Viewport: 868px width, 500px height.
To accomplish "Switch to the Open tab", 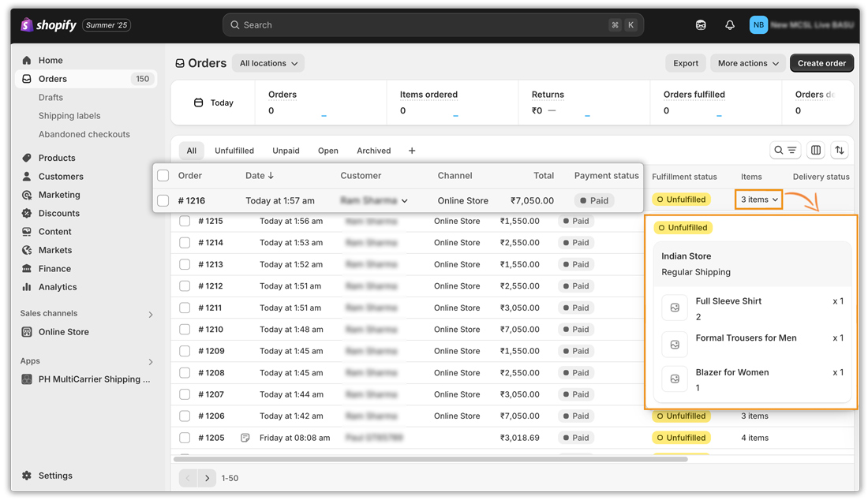I will pos(327,151).
